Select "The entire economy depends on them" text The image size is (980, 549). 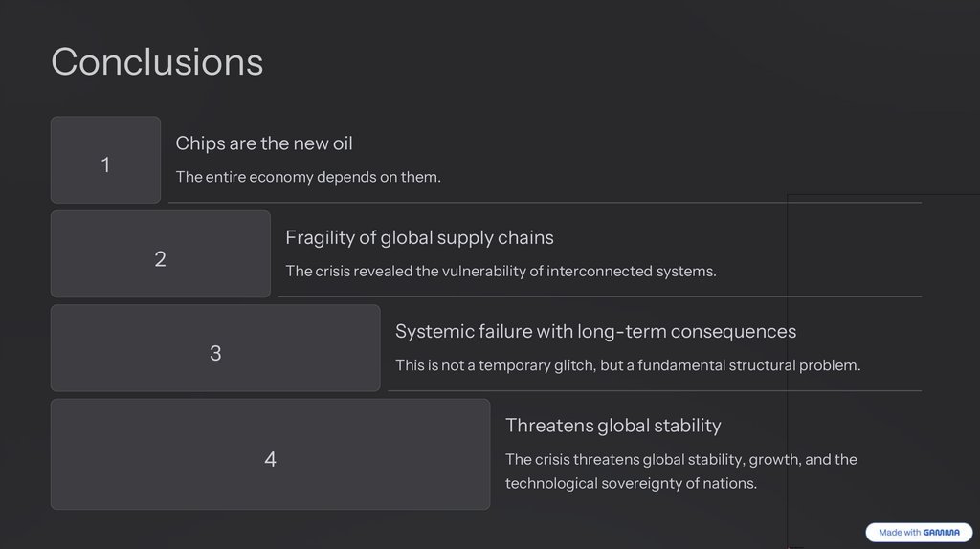click(x=308, y=177)
